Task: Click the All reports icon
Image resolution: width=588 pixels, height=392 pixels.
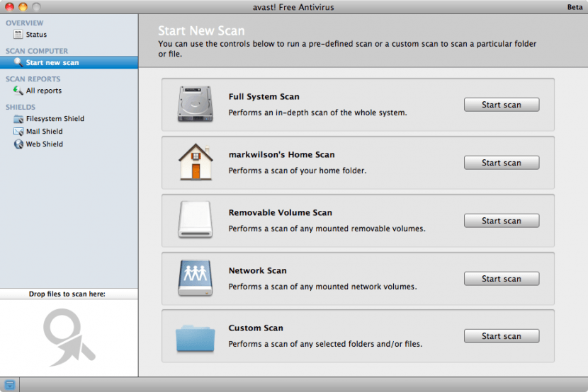Action: click(x=18, y=91)
